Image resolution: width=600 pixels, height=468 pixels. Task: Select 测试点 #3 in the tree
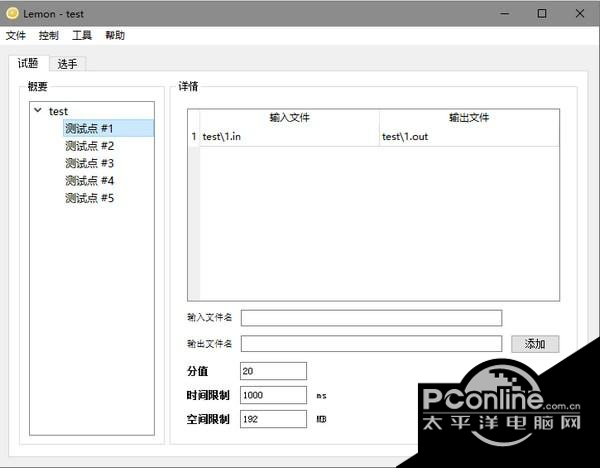coord(90,163)
